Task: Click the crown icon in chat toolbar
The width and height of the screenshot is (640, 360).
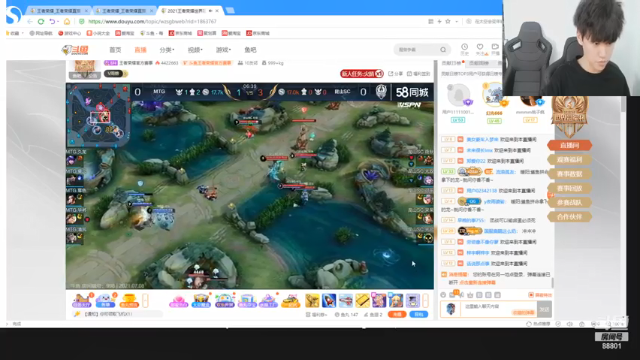Action: [470, 295]
